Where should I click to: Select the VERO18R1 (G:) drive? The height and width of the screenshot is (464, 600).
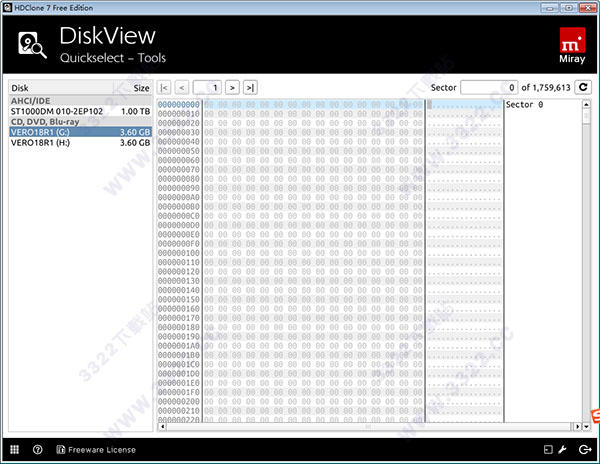(x=40, y=132)
